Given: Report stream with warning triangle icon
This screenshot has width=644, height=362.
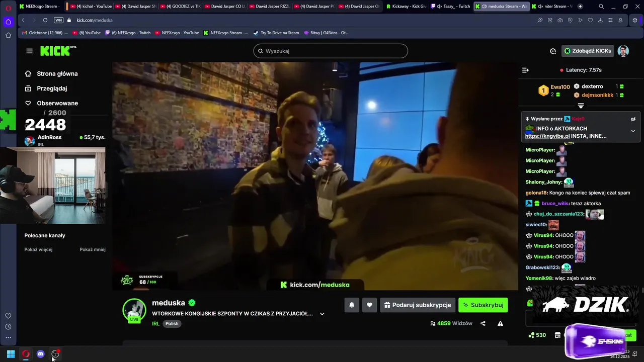Looking at the screenshot, I should point(500,323).
